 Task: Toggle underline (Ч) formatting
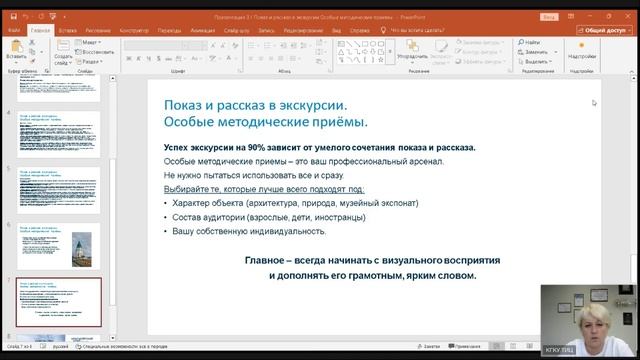149,59
